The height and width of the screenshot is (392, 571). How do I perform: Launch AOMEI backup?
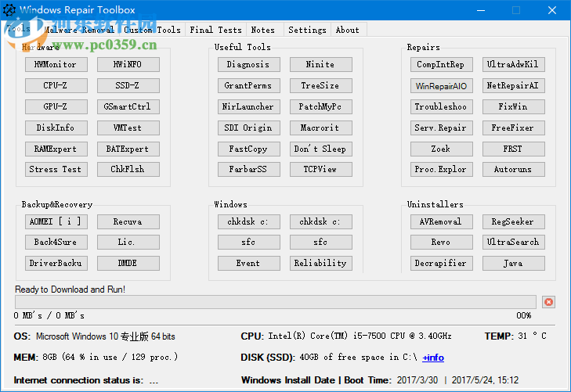click(56, 221)
